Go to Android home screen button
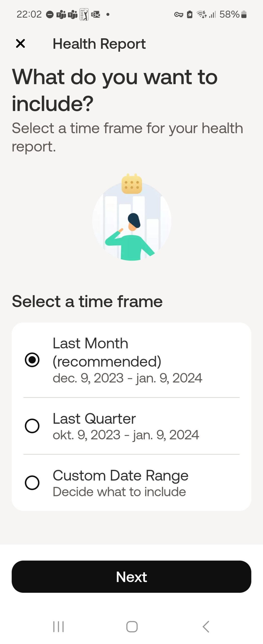The height and width of the screenshot is (644, 263). point(132,626)
